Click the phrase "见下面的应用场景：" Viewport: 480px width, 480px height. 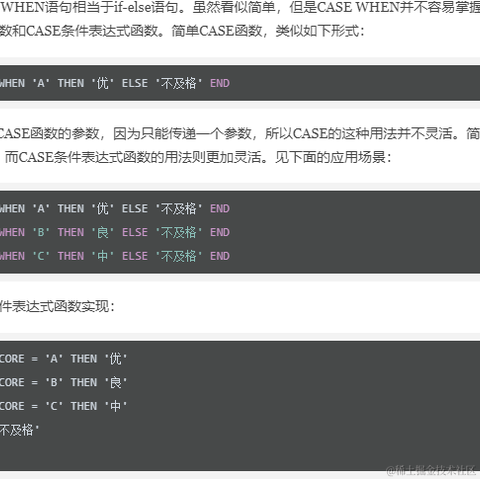pyautogui.click(x=333, y=157)
